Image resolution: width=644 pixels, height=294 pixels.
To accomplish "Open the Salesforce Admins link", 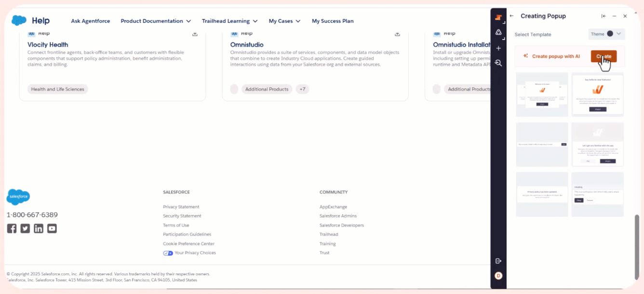I will [x=338, y=216].
